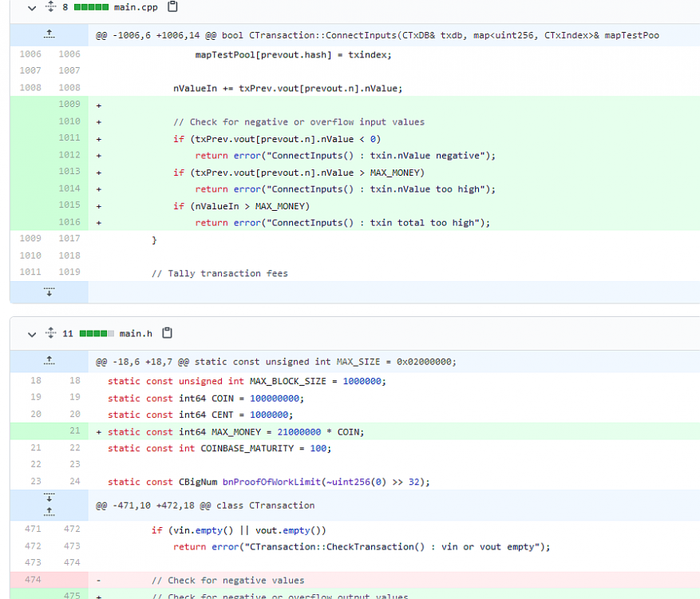700x599 pixels.
Task: Copy the main.cpp file path
Action: click(172, 7)
